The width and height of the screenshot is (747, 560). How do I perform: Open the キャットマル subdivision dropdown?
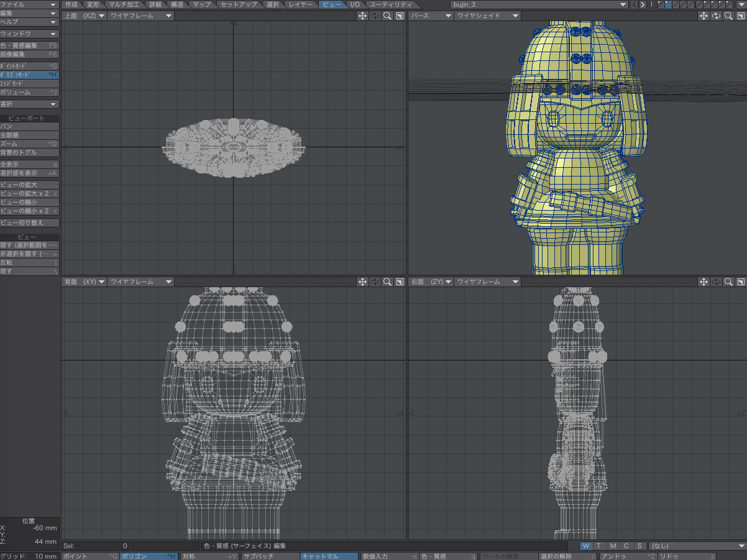coord(329,556)
